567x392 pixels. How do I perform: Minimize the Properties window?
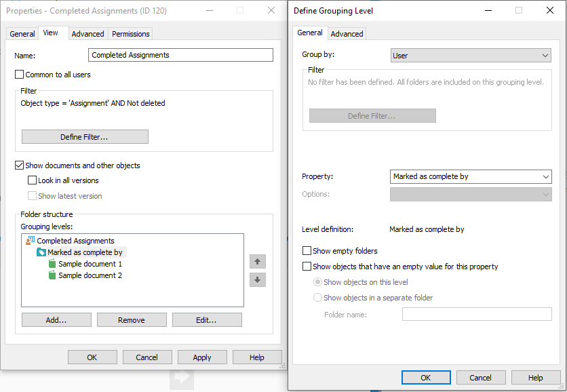click(x=210, y=10)
